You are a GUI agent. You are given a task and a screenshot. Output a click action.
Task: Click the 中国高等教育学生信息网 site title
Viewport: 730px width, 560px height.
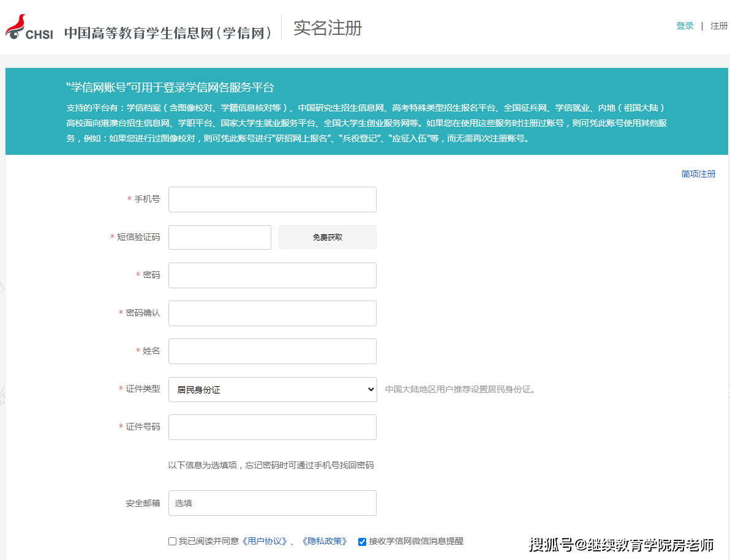click(x=168, y=33)
